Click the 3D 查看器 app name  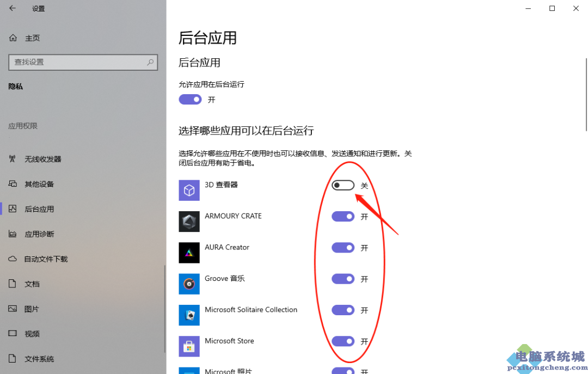221,185
